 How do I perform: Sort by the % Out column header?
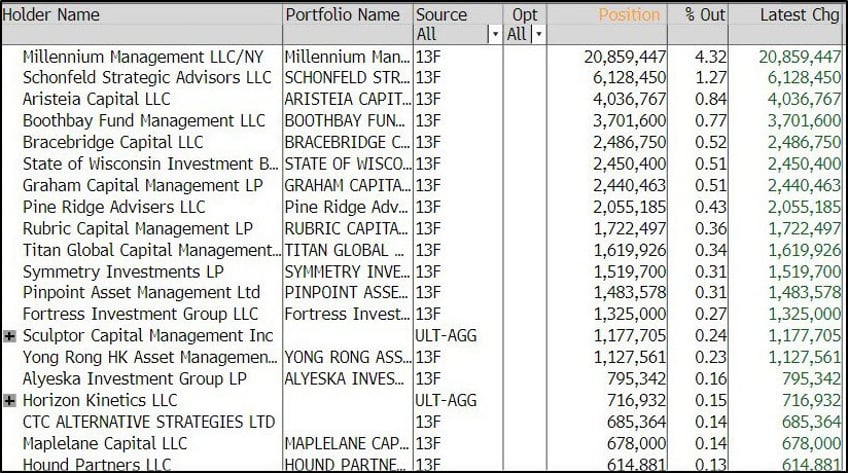point(705,15)
